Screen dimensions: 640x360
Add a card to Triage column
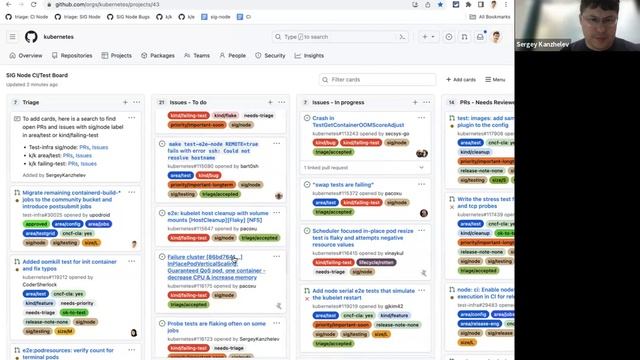pyautogui.click(x=125, y=102)
